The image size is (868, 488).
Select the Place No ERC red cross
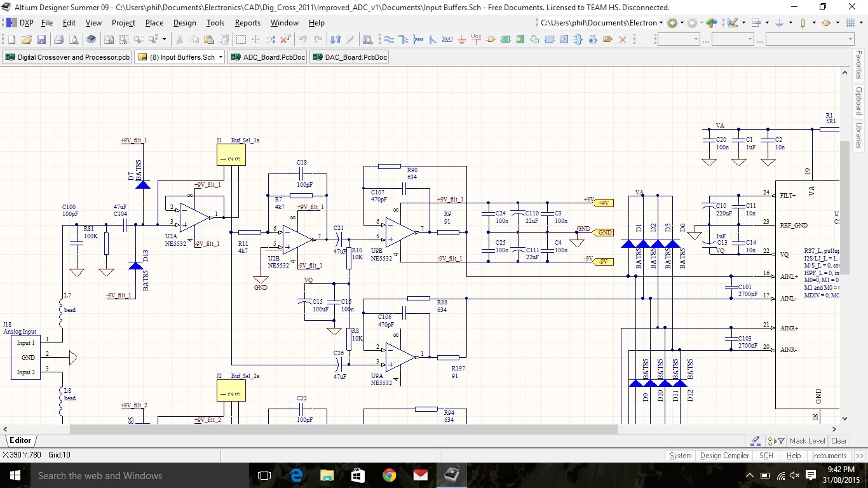point(623,39)
